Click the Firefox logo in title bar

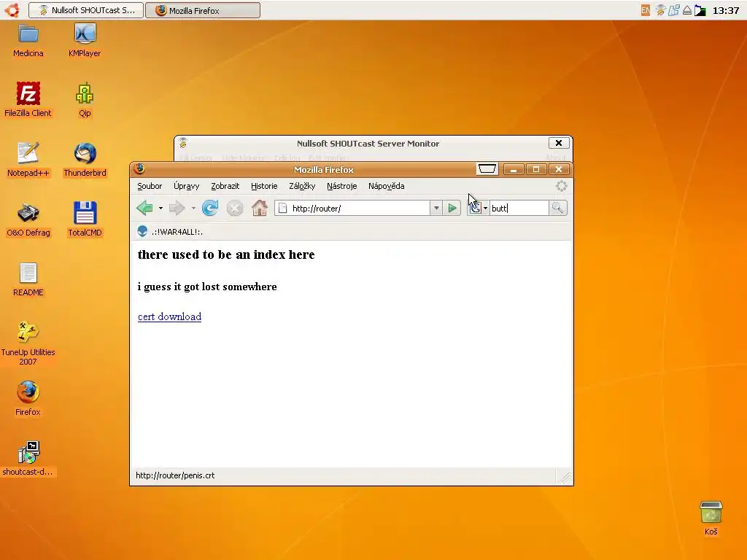pos(139,168)
